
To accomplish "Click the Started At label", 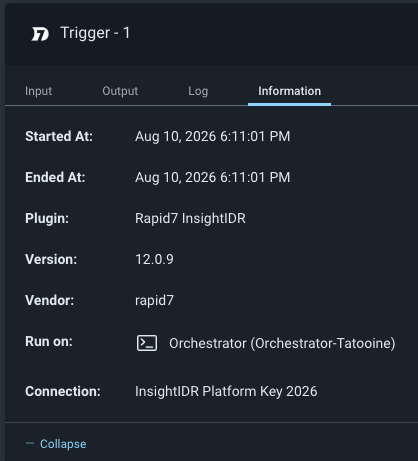I will [x=59, y=136].
